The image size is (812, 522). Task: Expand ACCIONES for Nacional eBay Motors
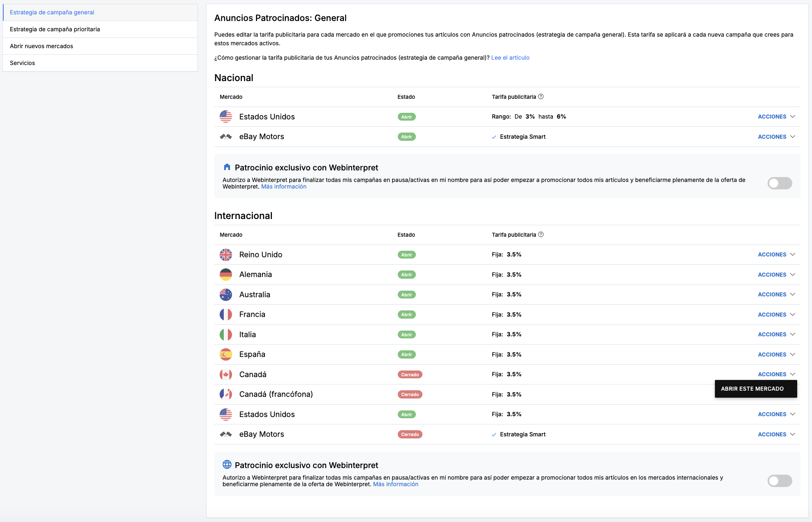click(x=776, y=137)
